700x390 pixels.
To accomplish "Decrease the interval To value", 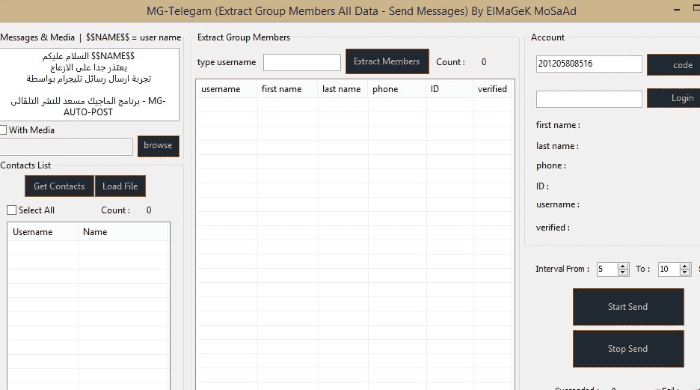I will point(685,272).
